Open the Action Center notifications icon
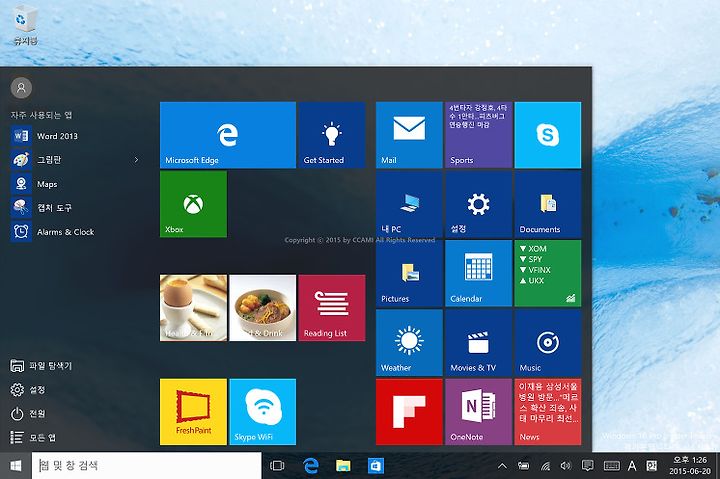The width and height of the screenshot is (720, 479). (587, 466)
